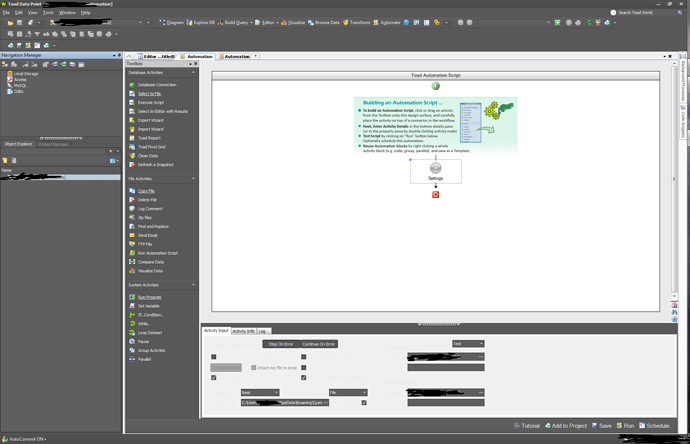Open the Test run mode dropdown

pyautogui.click(x=468, y=344)
